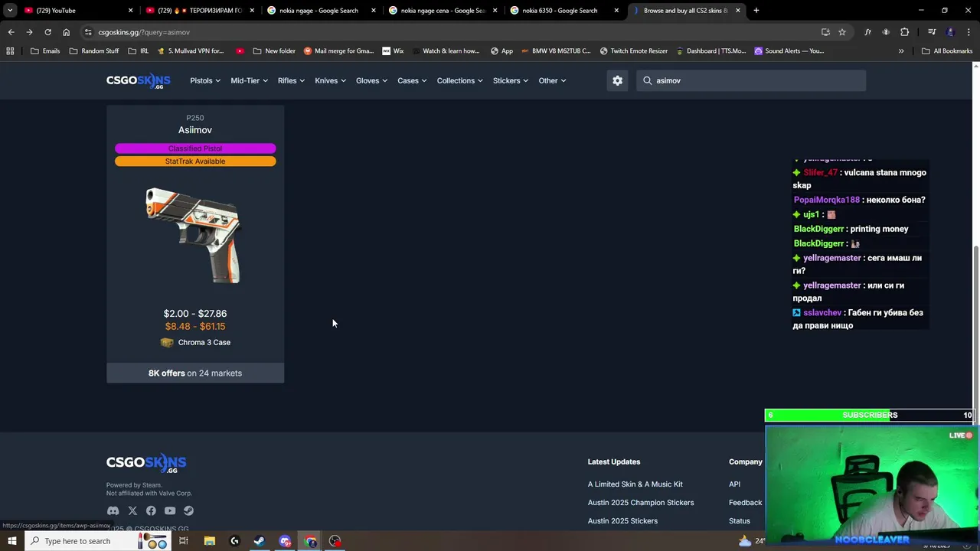This screenshot has width=980, height=551.
Task: Click the Chroma 3 Case crate icon
Action: click(167, 342)
